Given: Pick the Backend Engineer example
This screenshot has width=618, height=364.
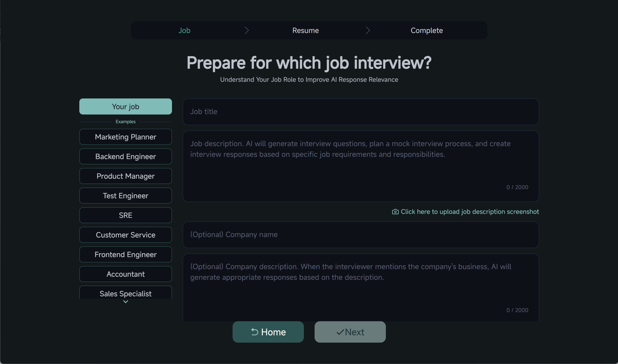Looking at the screenshot, I should point(126,156).
